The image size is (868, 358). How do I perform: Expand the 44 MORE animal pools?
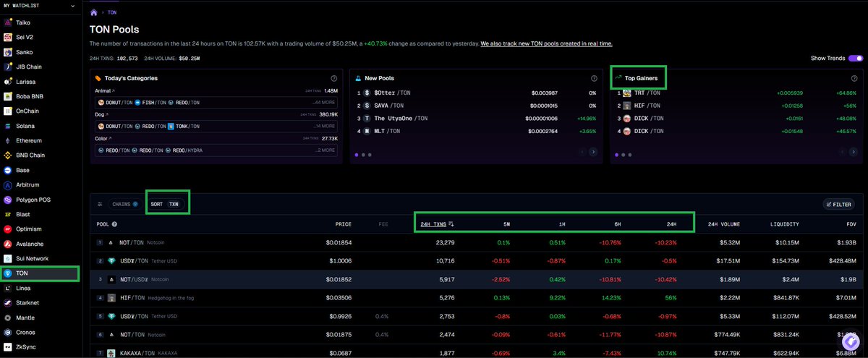(322, 103)
